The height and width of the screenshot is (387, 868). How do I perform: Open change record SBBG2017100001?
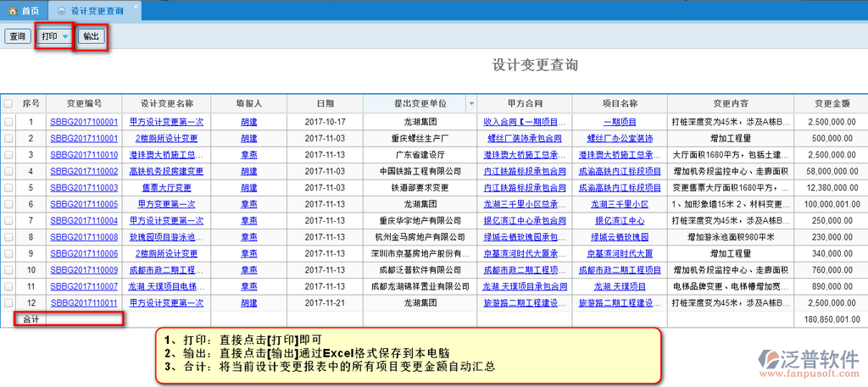tap(83, 122)
